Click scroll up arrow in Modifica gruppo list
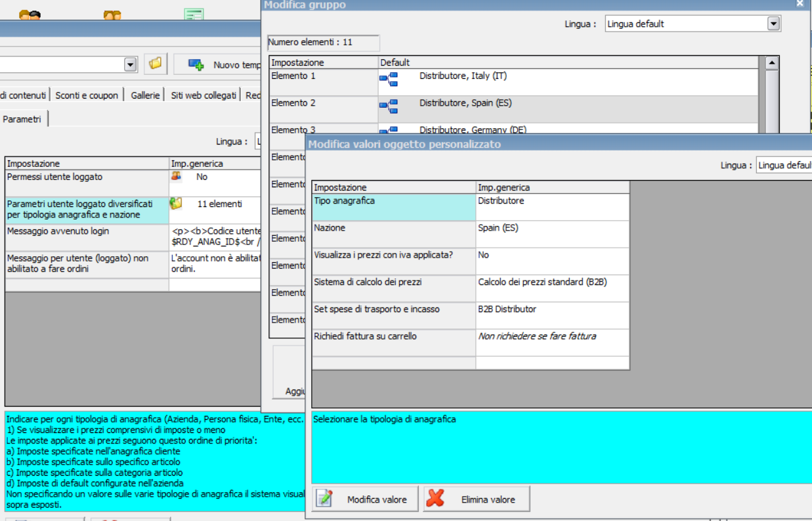 click(x=772, y=63)
